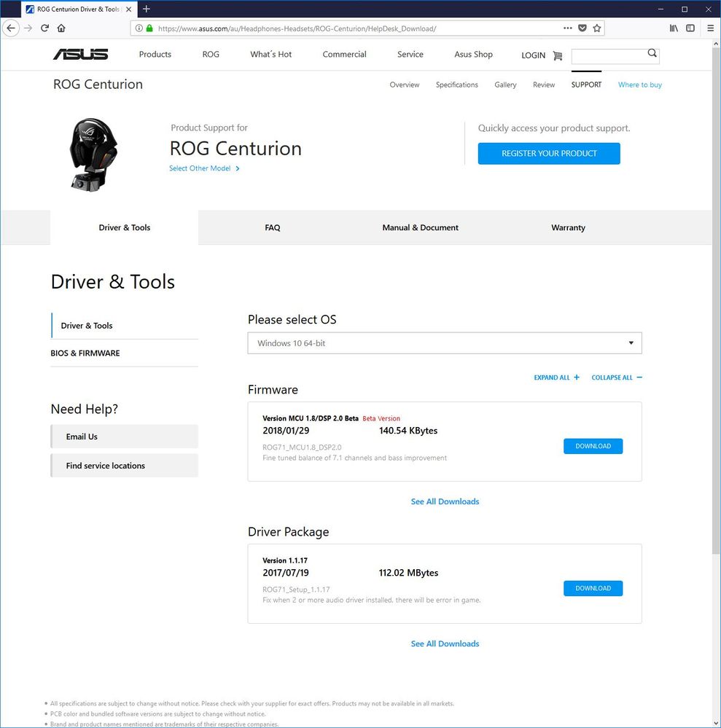Open the shopping cart
The image size is (721, 728).
pyautogui.click(x=558, y=55)
